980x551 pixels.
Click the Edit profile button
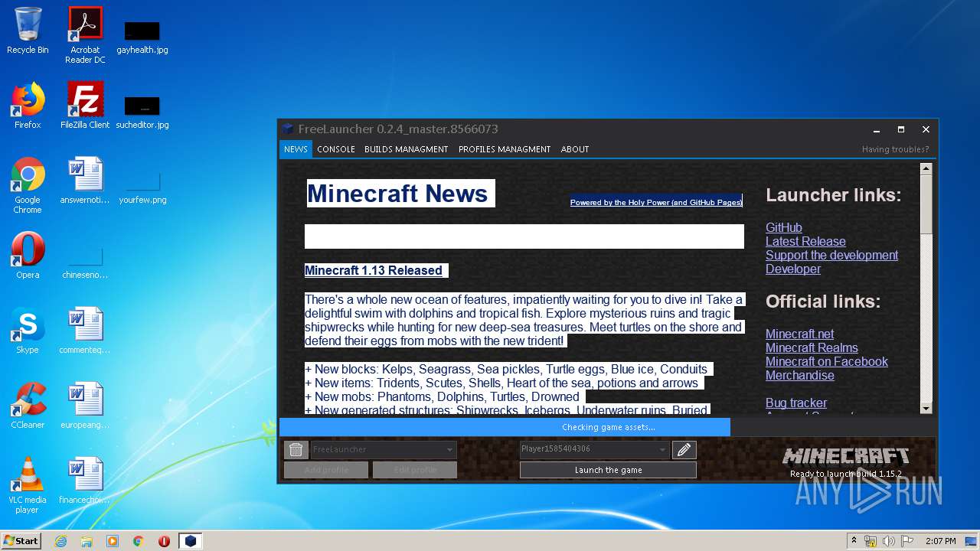(x=415, y=470)
